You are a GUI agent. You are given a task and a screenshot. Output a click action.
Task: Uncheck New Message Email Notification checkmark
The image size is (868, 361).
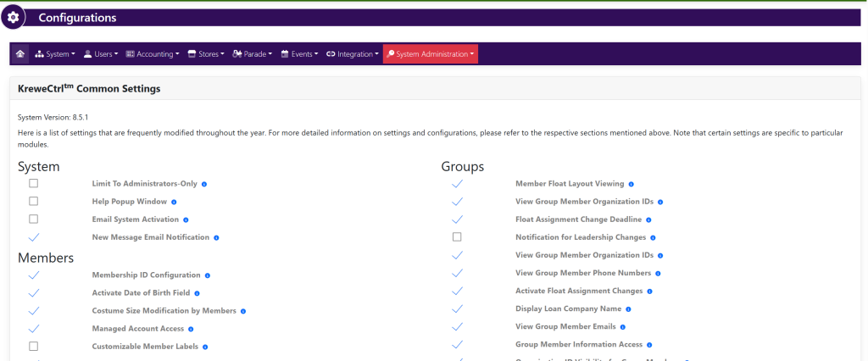tap(34, 237)
